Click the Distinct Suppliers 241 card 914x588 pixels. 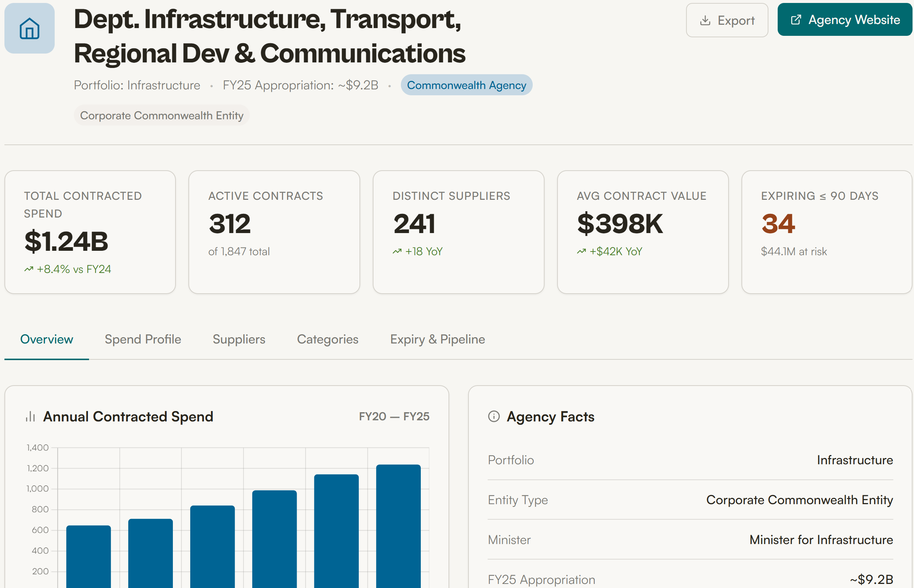pyautogui.click(x=458, y=232)
